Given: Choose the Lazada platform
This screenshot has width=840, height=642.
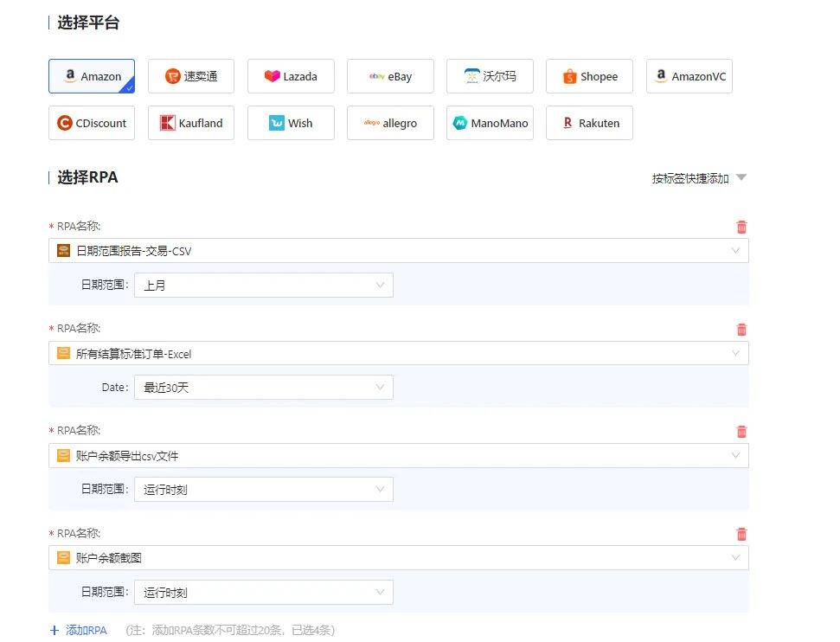Looking at the screenshot, I should [x=291, y=76].
